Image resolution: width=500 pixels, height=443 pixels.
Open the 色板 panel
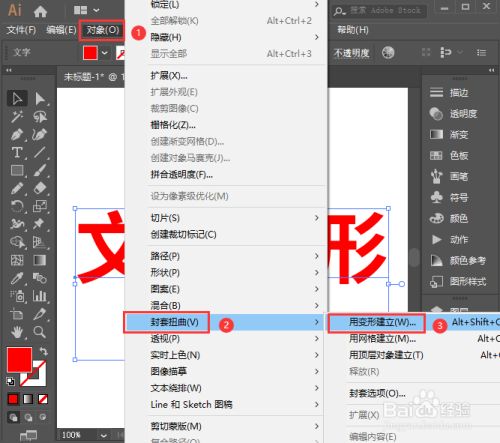pos(458,155)
